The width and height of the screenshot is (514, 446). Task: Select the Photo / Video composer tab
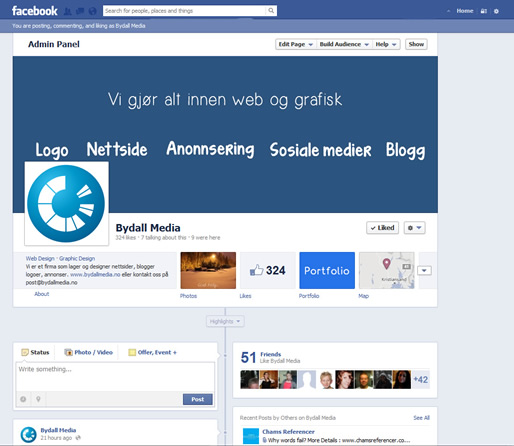[89, 352]
